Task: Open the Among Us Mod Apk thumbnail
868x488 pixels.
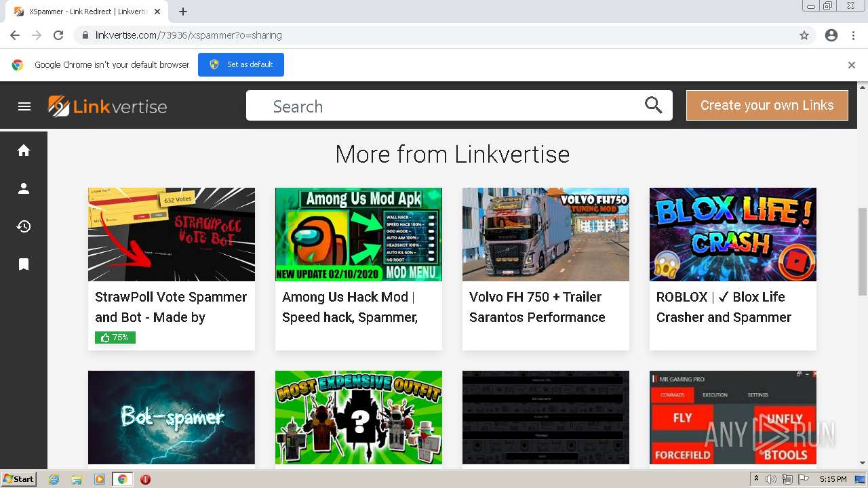Action: (359, 235)
